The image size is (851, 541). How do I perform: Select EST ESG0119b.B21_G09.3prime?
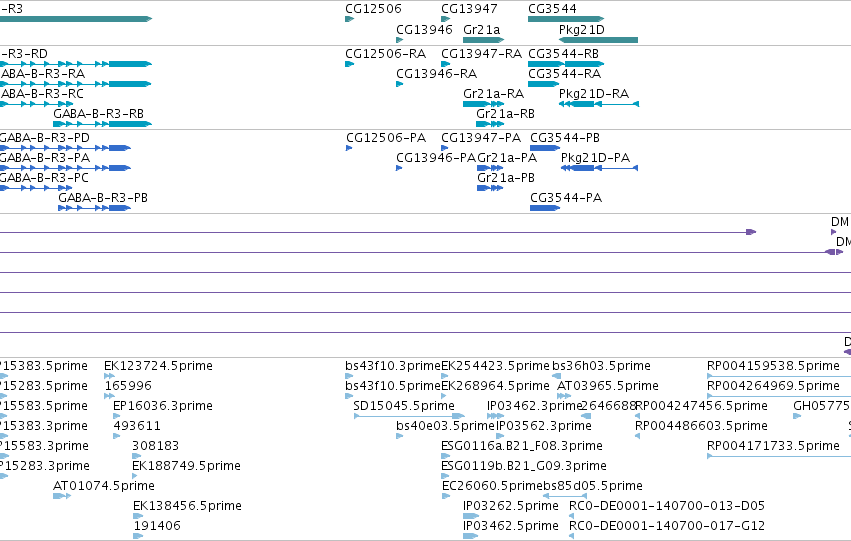[524, 466]
